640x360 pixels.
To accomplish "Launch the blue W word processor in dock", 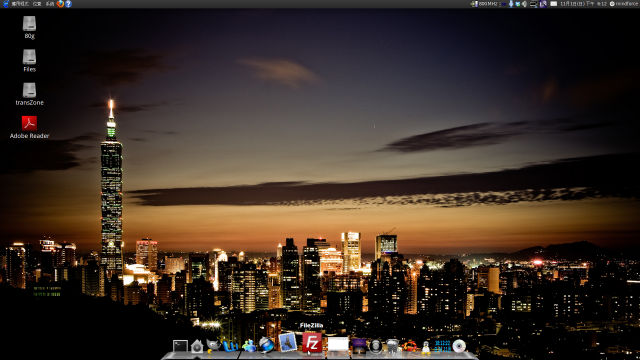I will [231, 347].
